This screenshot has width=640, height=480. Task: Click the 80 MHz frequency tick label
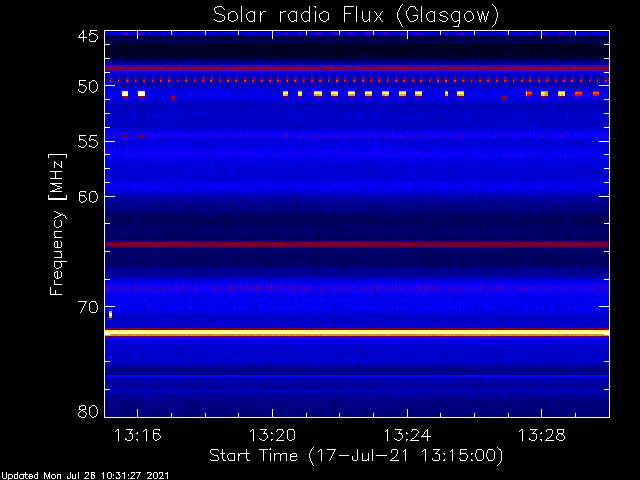click(87, 410)
